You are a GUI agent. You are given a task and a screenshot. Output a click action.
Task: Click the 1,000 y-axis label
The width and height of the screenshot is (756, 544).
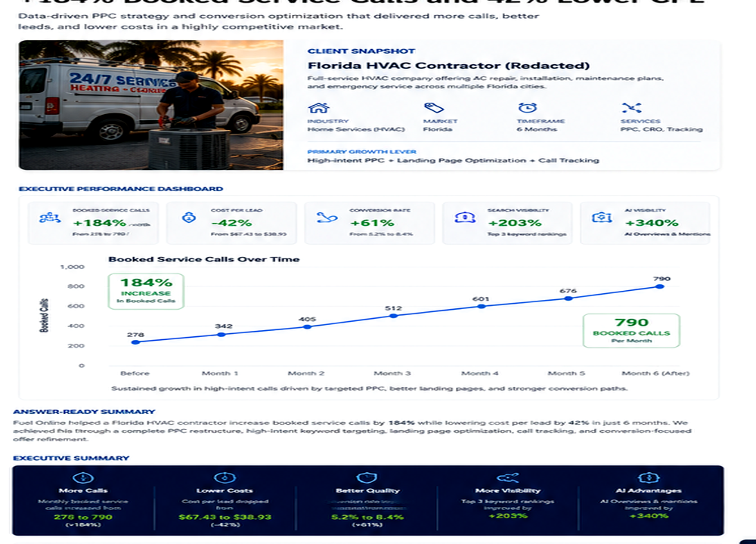(73, 267)
